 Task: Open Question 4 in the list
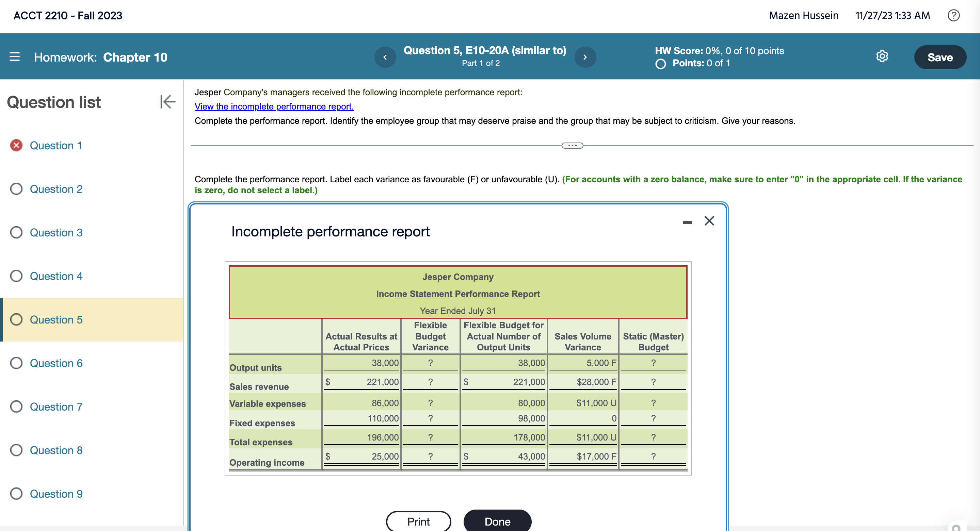tap(56, 276)
